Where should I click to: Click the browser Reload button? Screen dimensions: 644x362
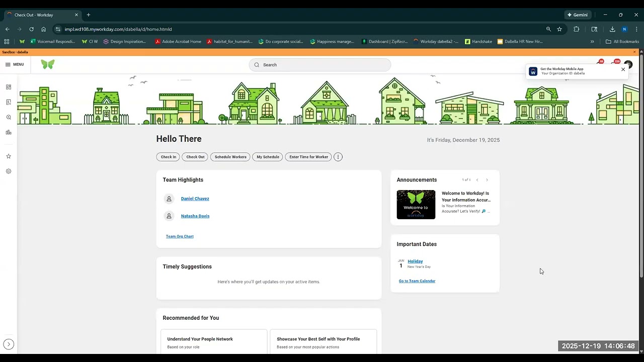[31, 29]
